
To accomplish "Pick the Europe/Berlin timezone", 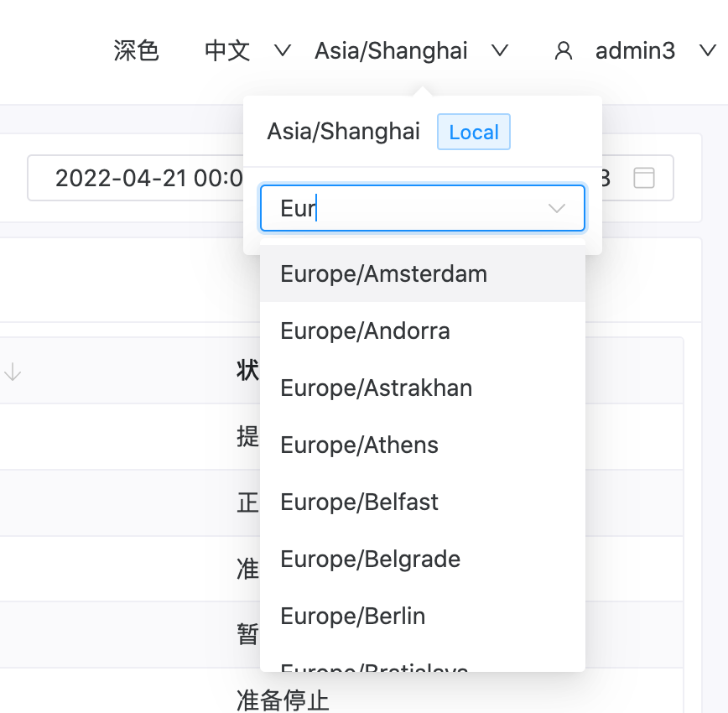I will tap(352, 617).
